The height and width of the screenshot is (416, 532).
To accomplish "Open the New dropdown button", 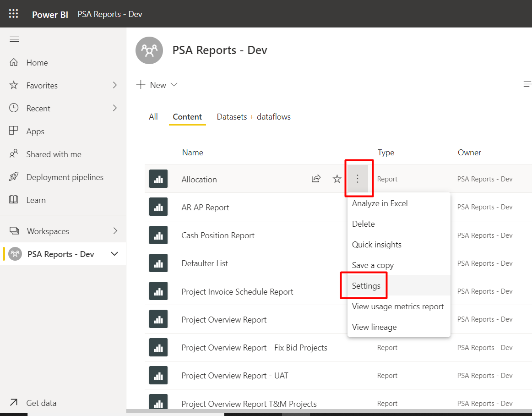I will pyautogui.click(x=157, y=85).
